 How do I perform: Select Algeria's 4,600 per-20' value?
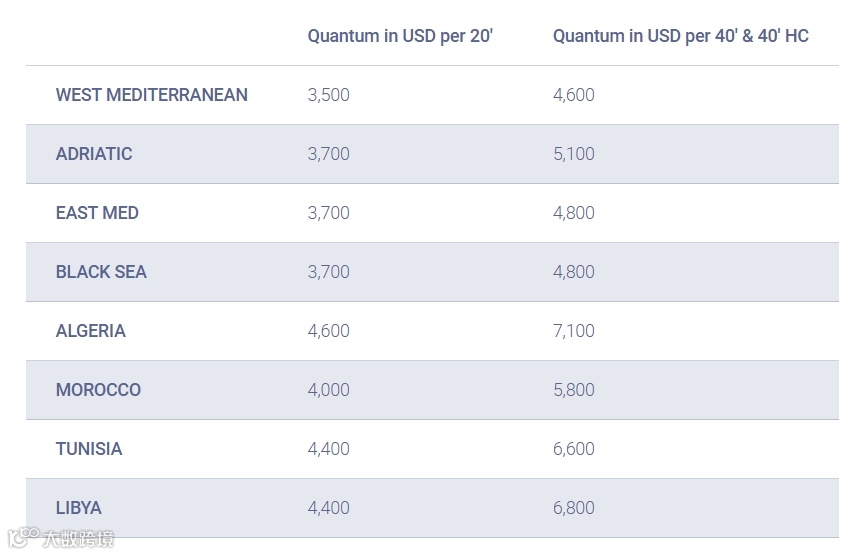(328, 331)
